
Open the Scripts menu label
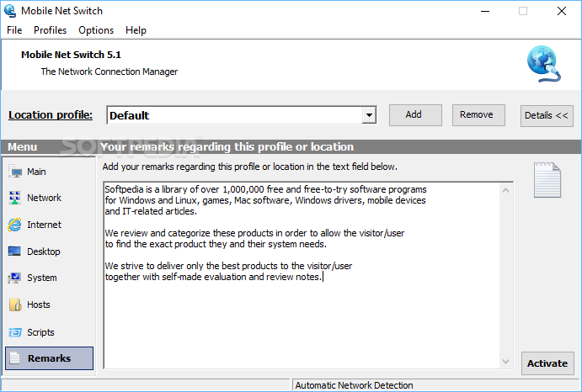(x=40, y=332)
